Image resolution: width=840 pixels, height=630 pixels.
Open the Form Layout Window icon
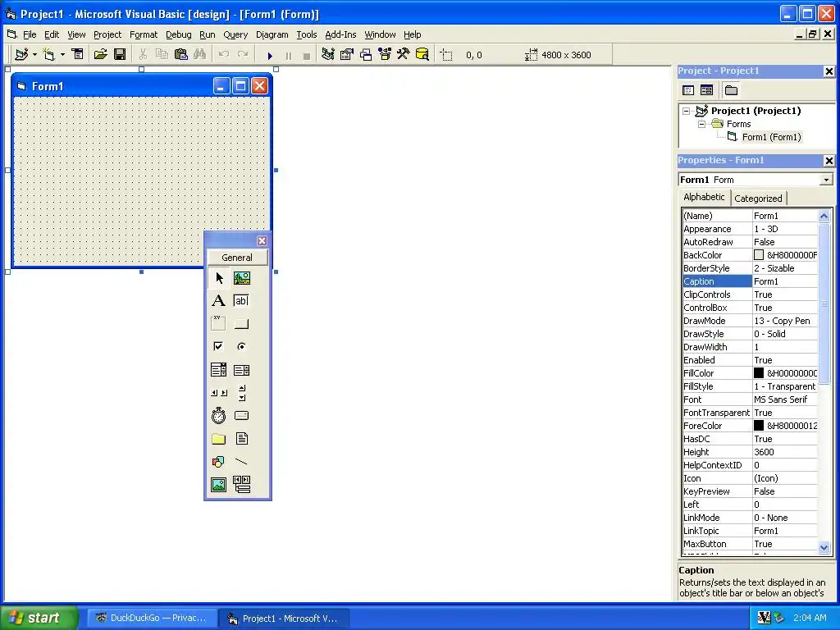(x=366, y=54)
